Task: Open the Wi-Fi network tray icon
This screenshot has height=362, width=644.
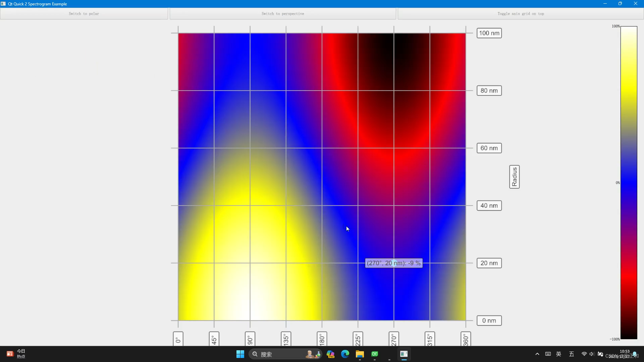Action: [584, 354]
